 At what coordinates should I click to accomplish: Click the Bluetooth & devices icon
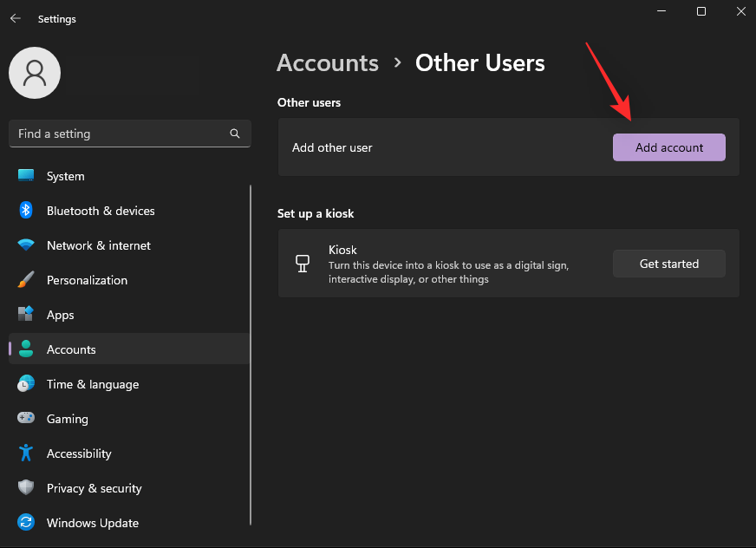click(x=26, y=211)
